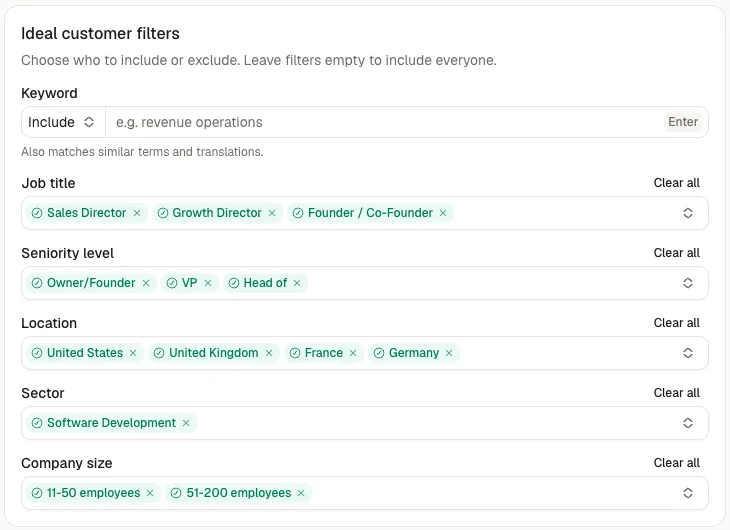Clear all Location filters
The image size is (730, 530).
pos(676,323)
